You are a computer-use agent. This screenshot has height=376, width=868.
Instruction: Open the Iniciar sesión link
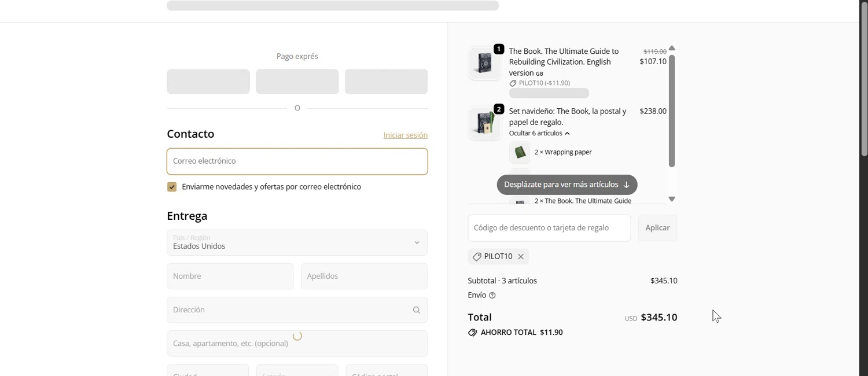(406, 135)
